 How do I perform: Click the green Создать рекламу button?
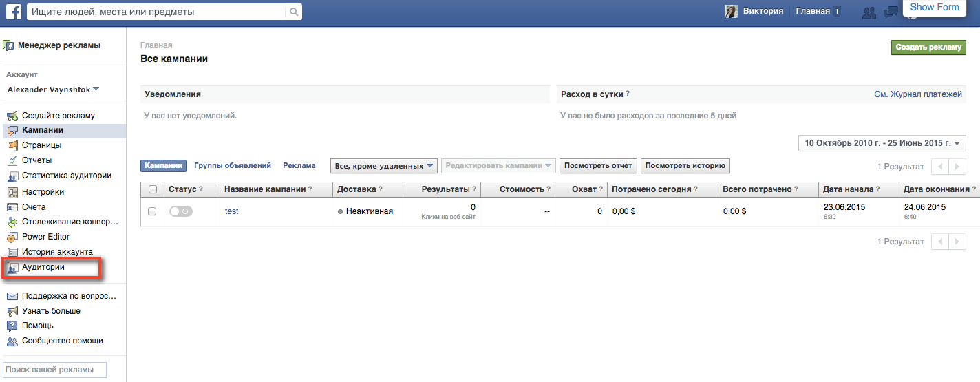tap(928, 47)
